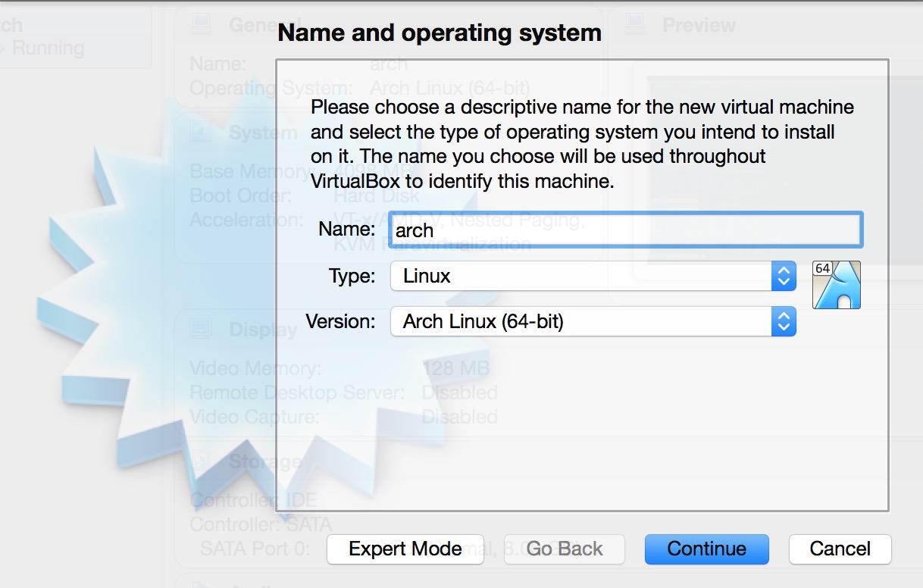Click 'Operating System:' label in background window
Viewport: 923px width, 588px height.
271,88
